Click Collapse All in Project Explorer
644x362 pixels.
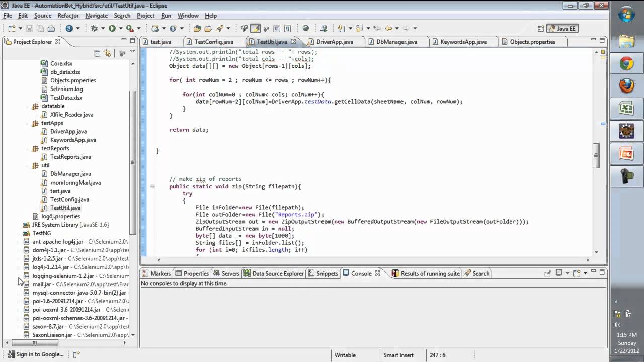pyautogui.click(x=97, y=53)
